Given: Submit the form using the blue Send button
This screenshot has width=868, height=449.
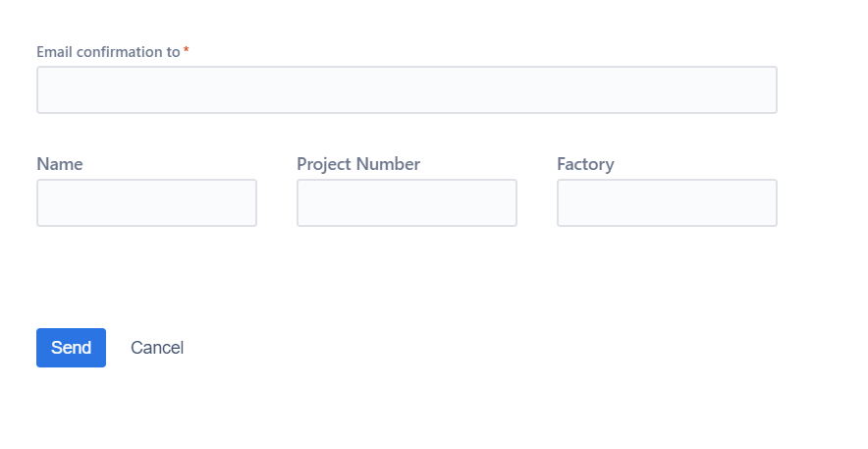Looking at the screenshot, I should point(71,348).
